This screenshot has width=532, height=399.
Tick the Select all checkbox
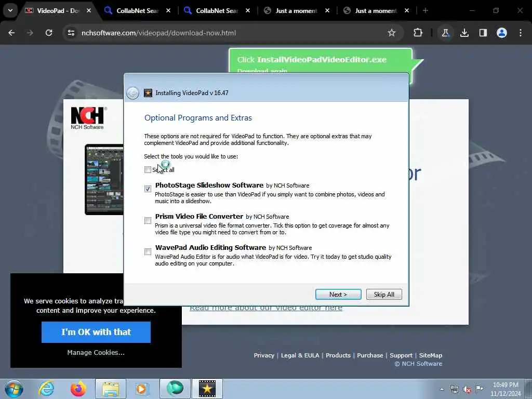click(x=148, y=170)
